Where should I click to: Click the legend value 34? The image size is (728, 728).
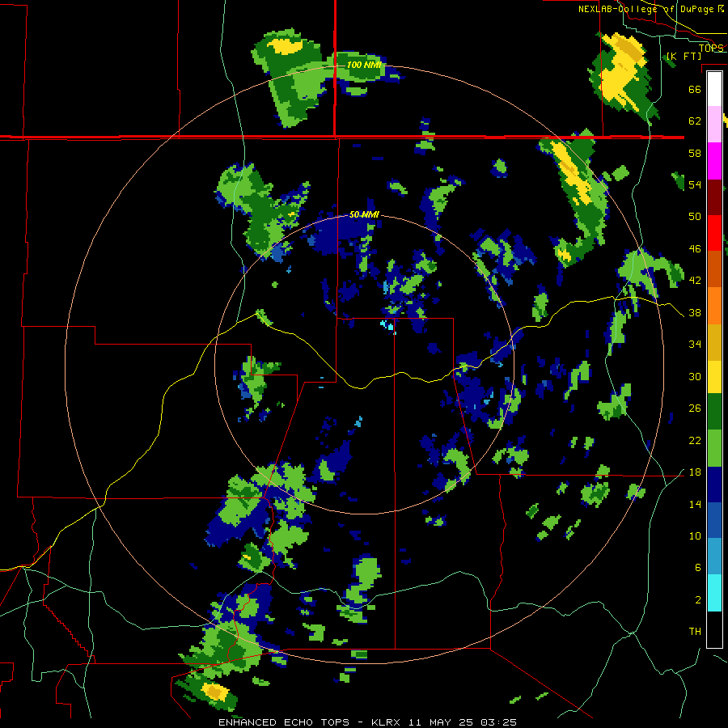point(695,345)
